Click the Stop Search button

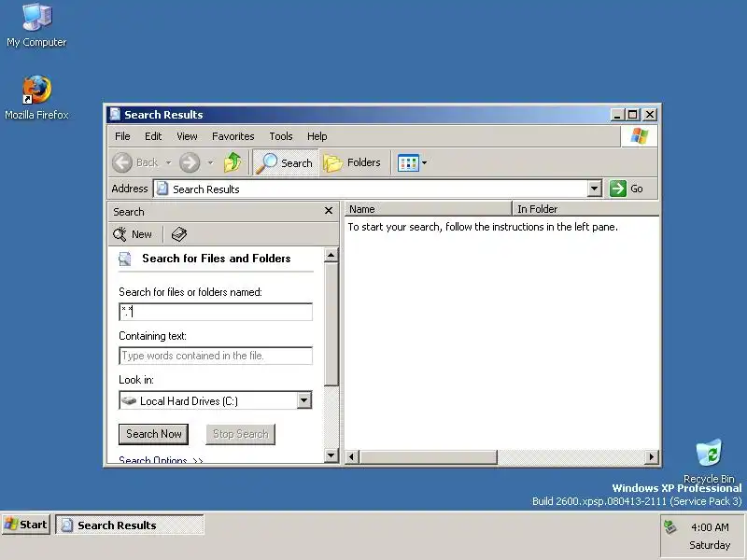(241, 434)
